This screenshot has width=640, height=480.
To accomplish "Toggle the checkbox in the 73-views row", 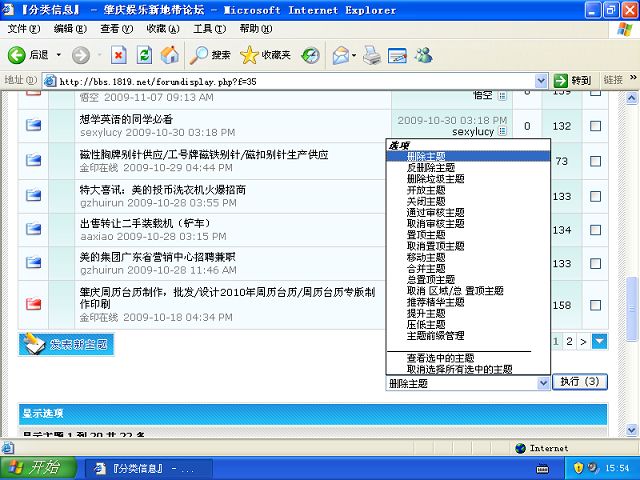I will [596, 161].
